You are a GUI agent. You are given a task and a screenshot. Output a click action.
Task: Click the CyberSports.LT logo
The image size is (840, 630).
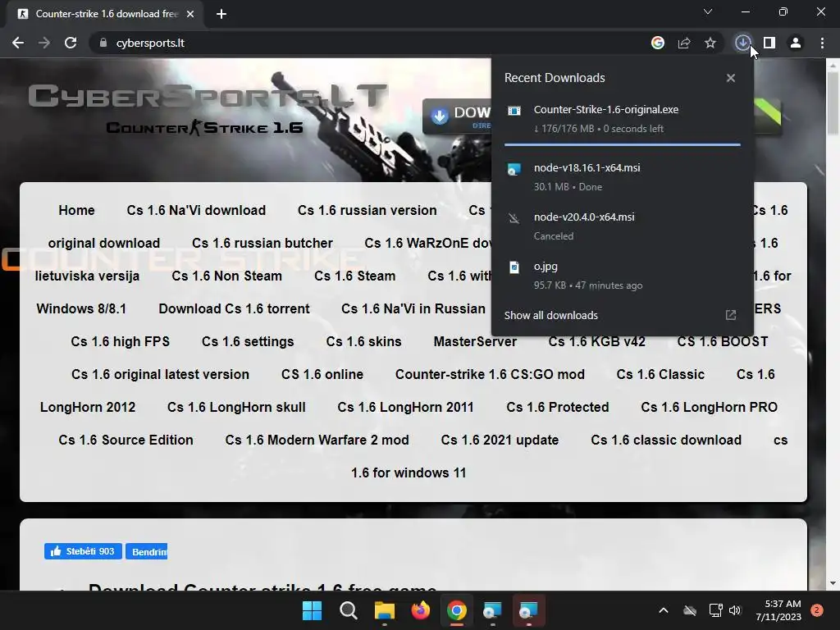click(208, 97)
